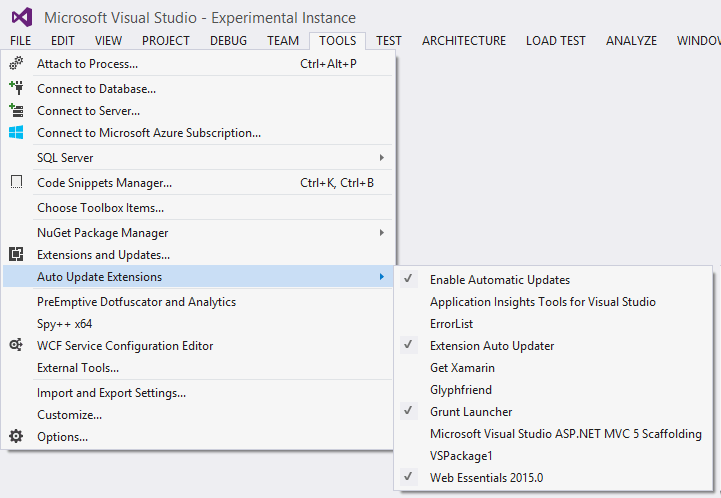Uncheck Web Essentials 2015.0 auto update

[x=409, y=477]
